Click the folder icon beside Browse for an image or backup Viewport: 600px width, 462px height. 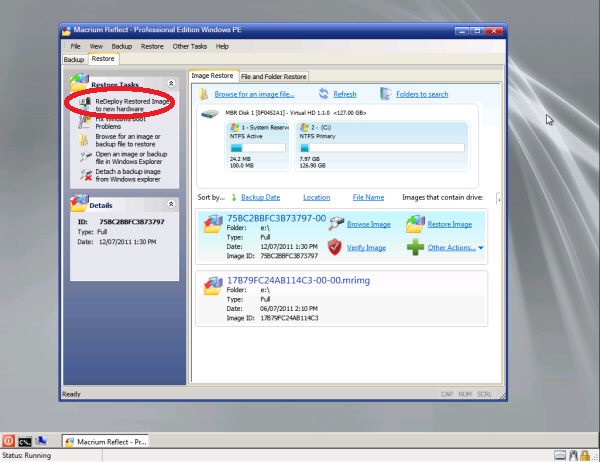(x=84, y=140)
